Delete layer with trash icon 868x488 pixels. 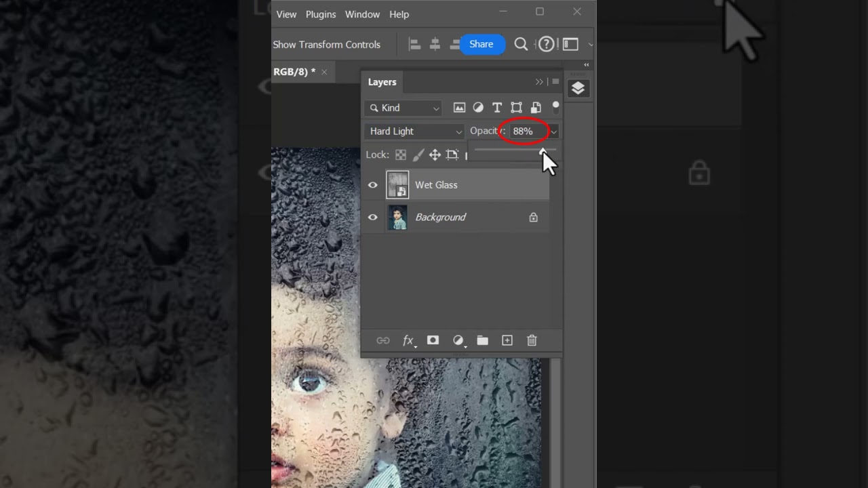coord(532,340)
